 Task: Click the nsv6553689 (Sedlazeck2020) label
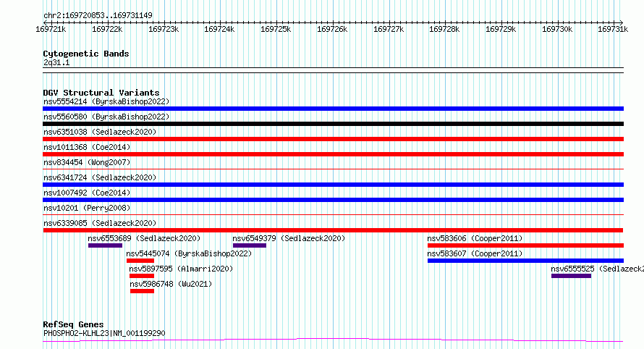click(144, 238)
